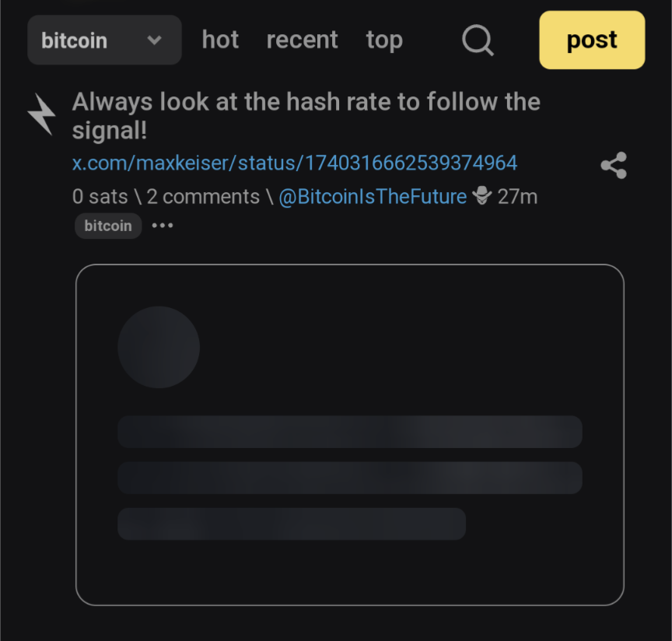Switch to the hot tab

click(220, 40)
